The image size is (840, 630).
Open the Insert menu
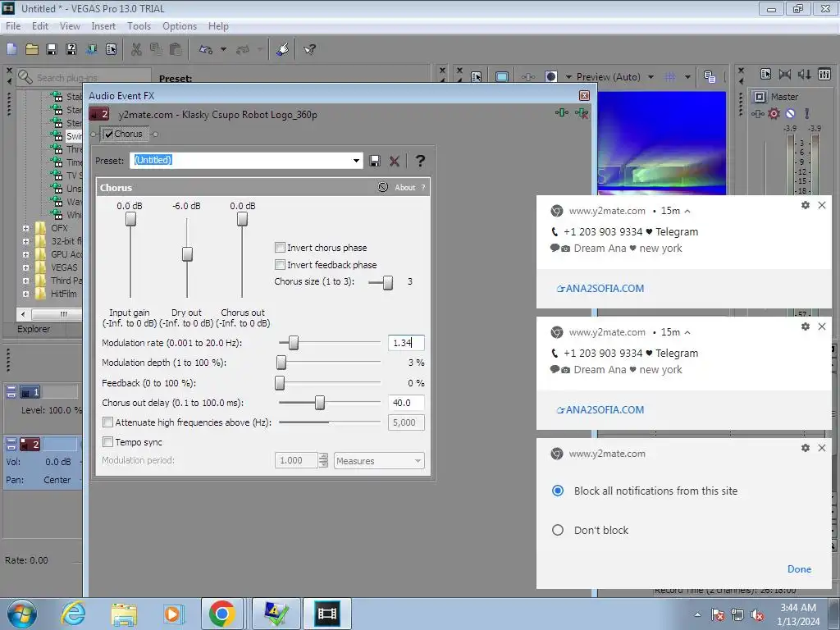[x=103, y=25]
